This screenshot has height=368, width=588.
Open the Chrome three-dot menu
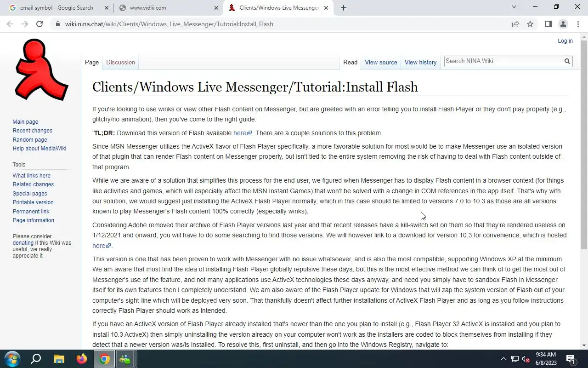(x=577, y=24)
